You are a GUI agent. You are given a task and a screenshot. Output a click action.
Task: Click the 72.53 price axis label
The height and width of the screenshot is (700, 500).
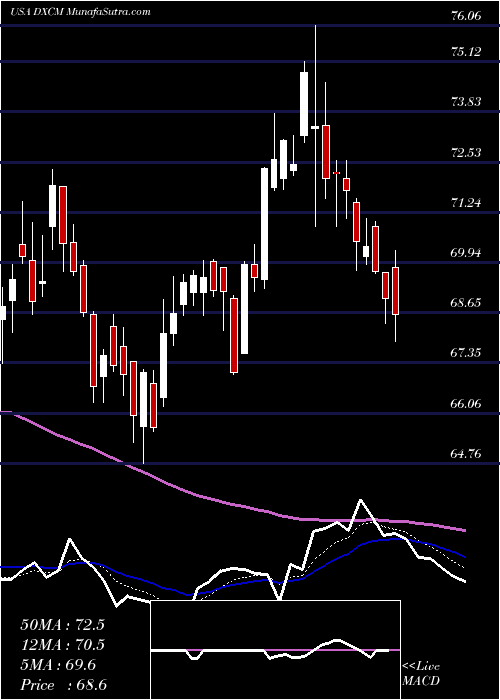pyautogui.click(x=466, y=152)
